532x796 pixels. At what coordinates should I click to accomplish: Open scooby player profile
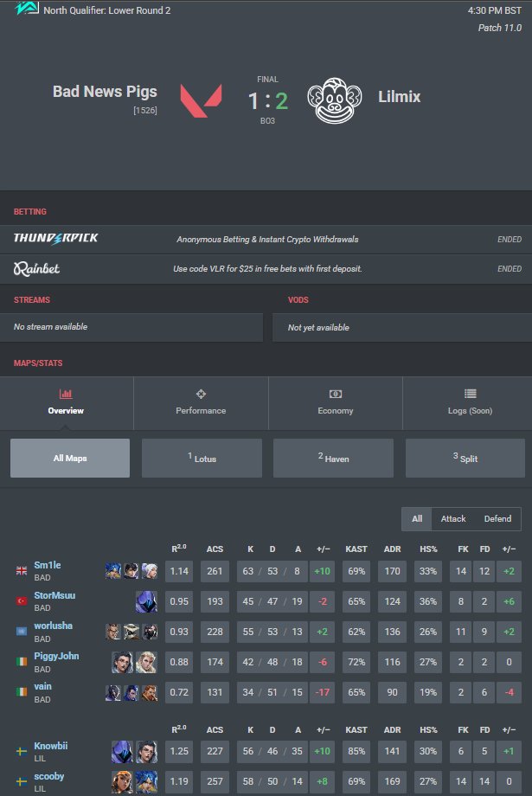pyautogui.click(x=48, y=776)
